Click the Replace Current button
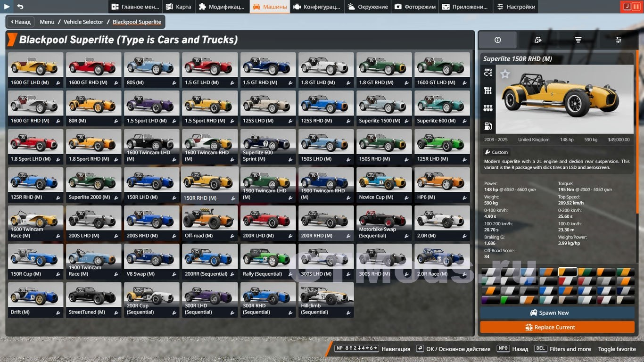This screenshot has height=362, width=644. [x=557, y=327]
